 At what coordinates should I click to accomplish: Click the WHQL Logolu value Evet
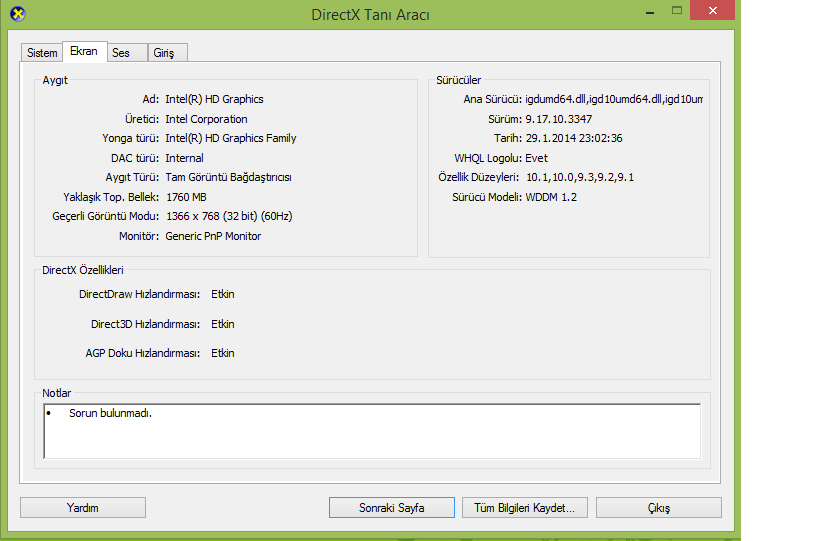coord(536,158)
